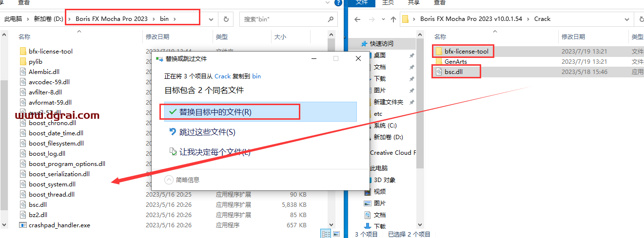
Task: Open 3D 对象 in Crack sidebar
Action: click(x=385, y=180)
